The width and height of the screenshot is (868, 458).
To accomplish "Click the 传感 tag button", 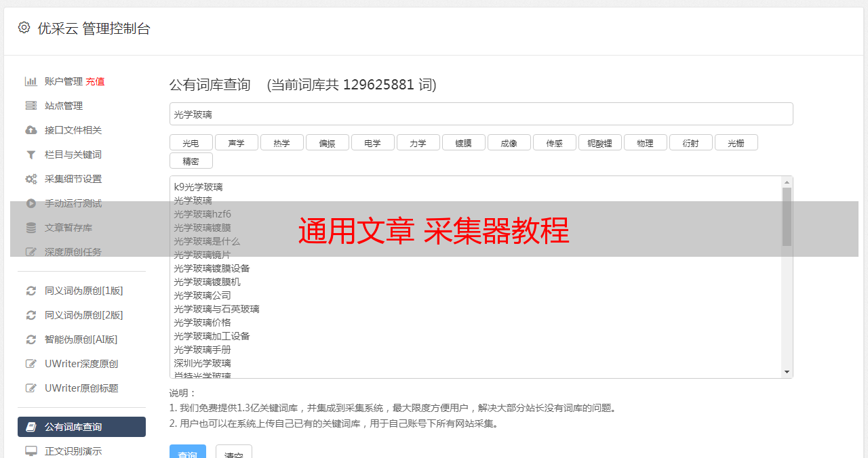I will click(x=555, y=142).
